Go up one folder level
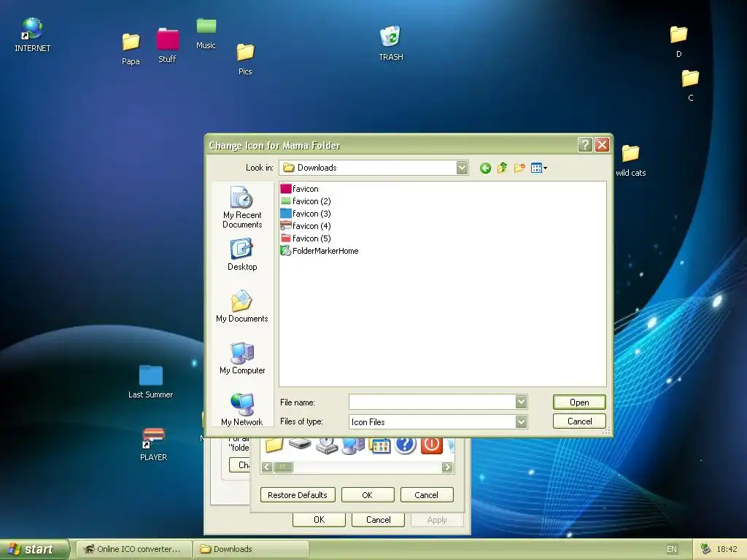Image resolution: width=747 pixels, height=560 pixels. click(x=502, y=168)
